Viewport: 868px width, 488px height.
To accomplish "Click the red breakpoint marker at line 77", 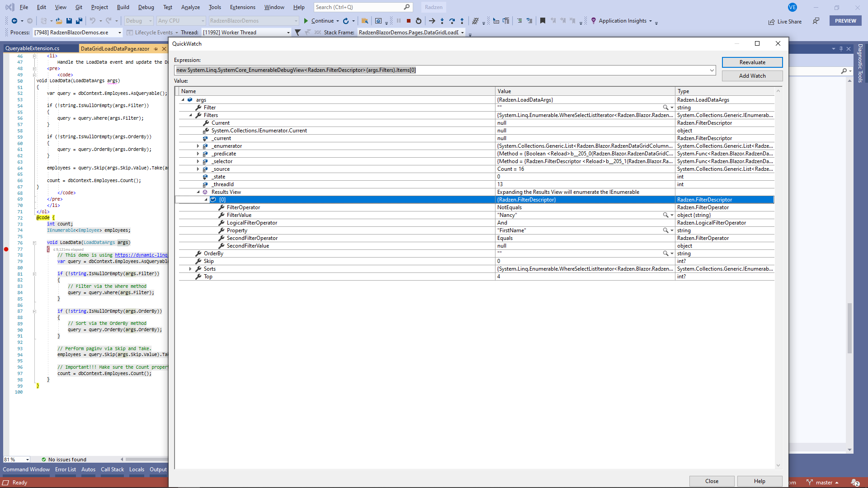I will pyautogui.click(x=6, y=249).
